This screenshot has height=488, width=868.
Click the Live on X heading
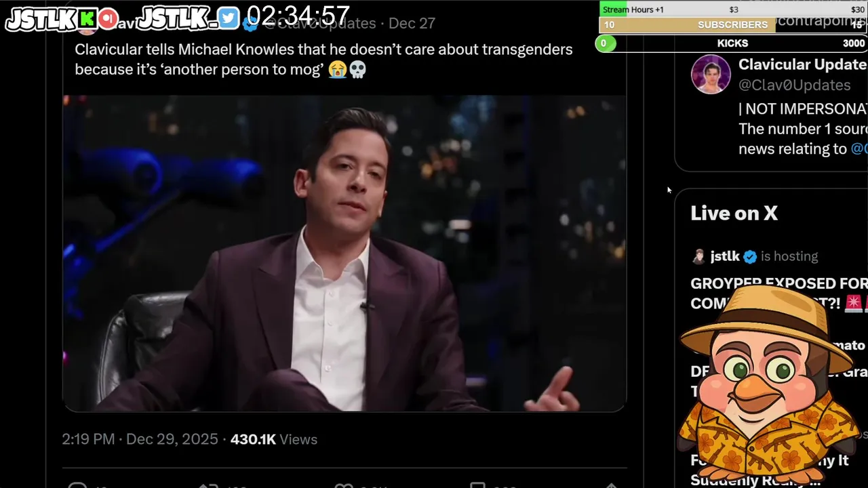pos(734,213)
